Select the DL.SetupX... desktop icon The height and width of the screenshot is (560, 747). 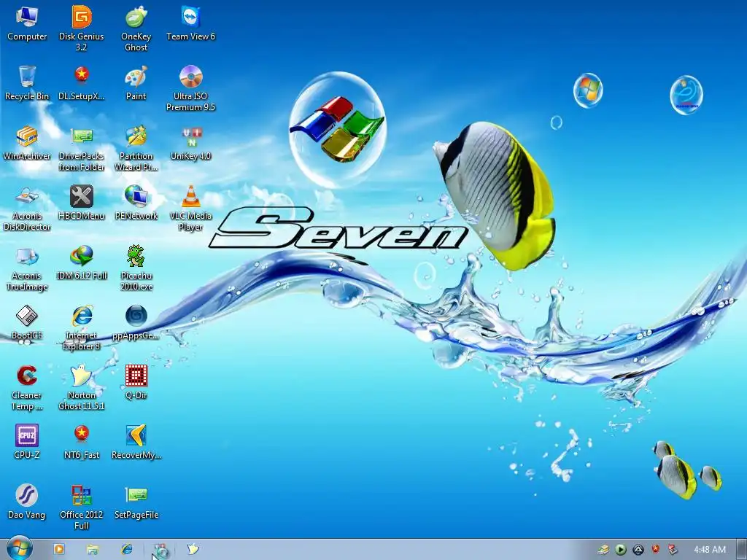click(x=82, y=83)
